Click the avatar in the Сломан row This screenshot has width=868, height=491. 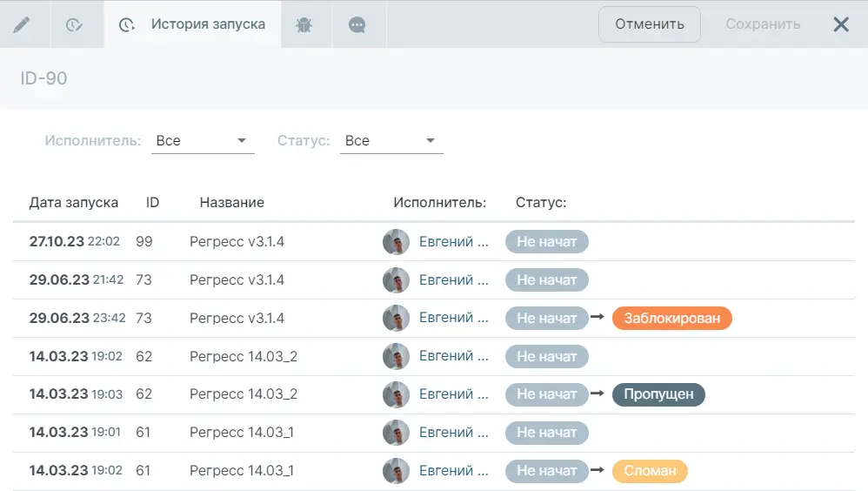point(396,471)
